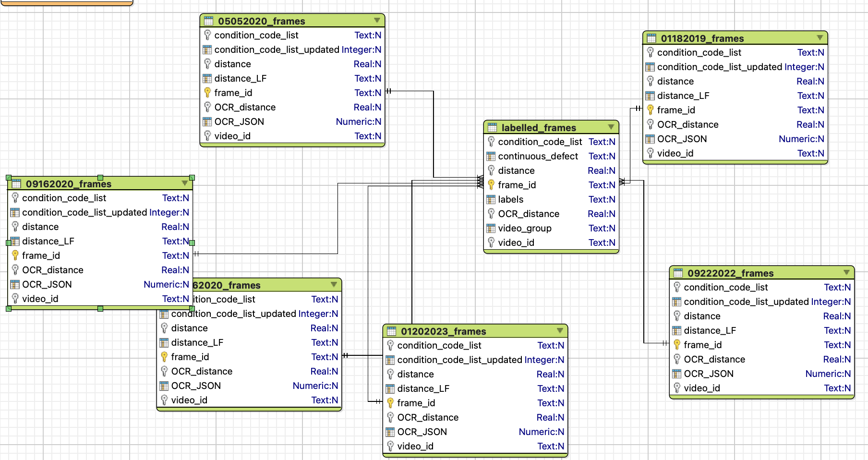
Task: Select the 09162020_frames table title
Action: (69, 184)
